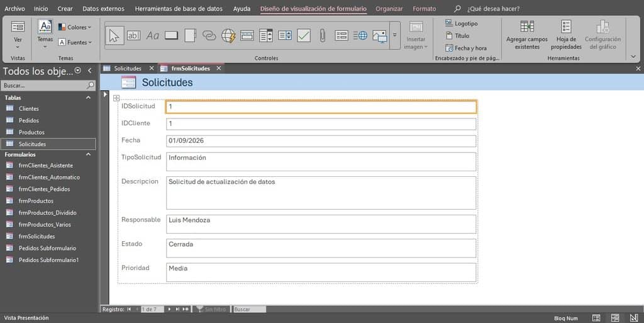This screenshot has height=323, width=644.
Task: Open the Fuentes dropdown
Action: tap(74, 42)
